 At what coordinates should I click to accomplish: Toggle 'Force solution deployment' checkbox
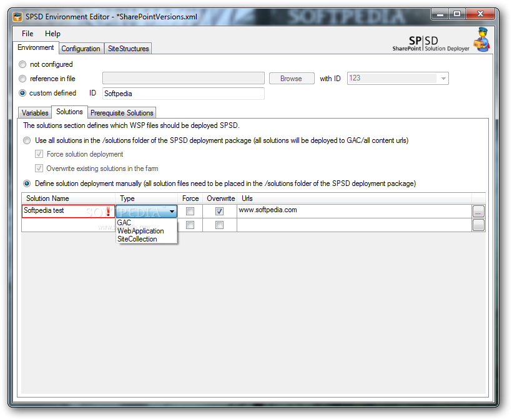pos(39,154)
